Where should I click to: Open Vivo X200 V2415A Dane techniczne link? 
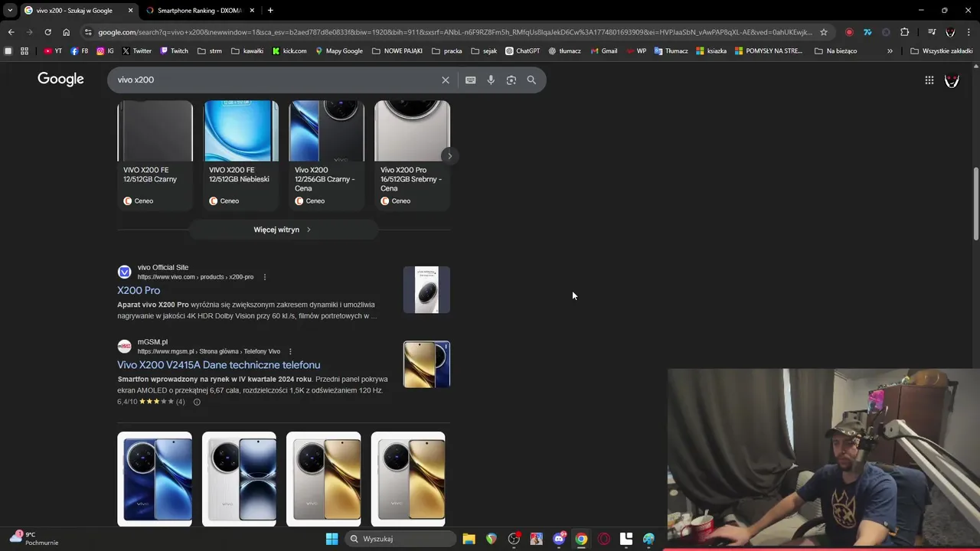219,365
